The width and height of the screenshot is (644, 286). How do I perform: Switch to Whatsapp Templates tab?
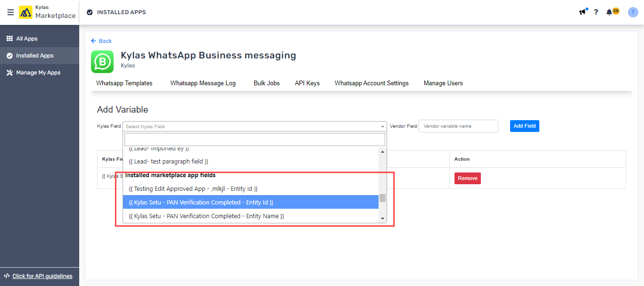tap(124, 83)
